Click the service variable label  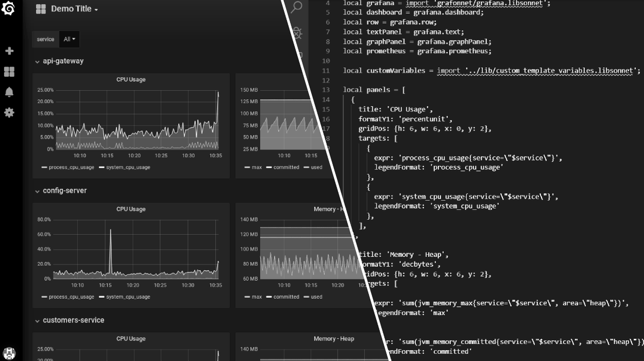pyautogui.click(x=46, y=39)
